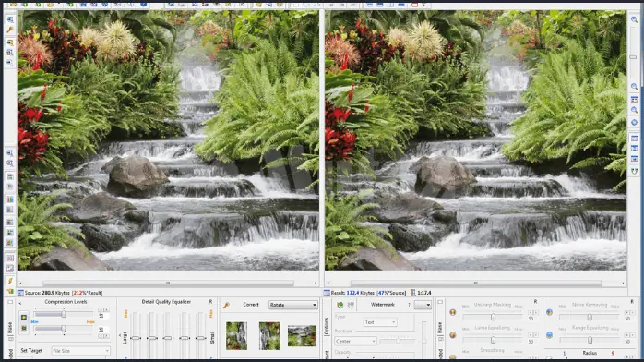Click the topmost magnifier icon in right sidebar
Viewport: 644px width, 362px height.
634,19
